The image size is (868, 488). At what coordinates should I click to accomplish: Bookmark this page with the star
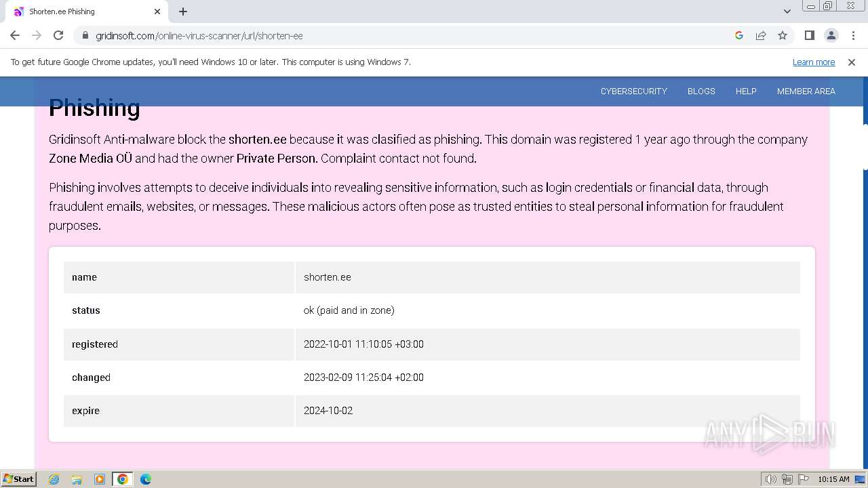(783, 35)
